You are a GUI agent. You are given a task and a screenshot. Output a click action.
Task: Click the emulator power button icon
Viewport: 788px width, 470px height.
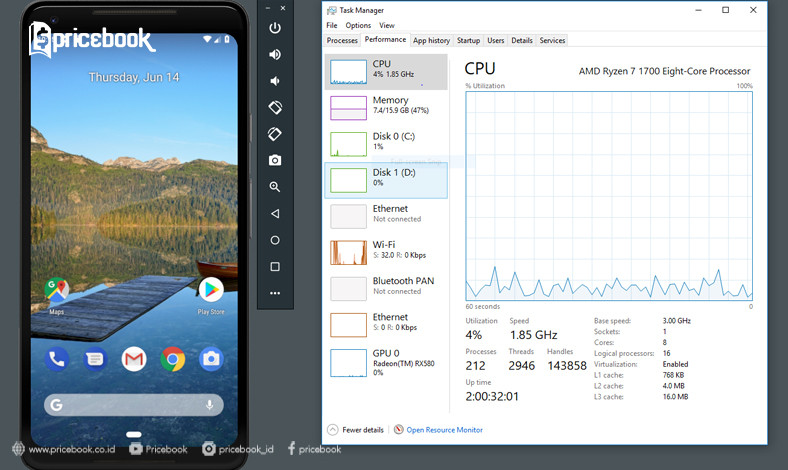click(x=275, y=28)
